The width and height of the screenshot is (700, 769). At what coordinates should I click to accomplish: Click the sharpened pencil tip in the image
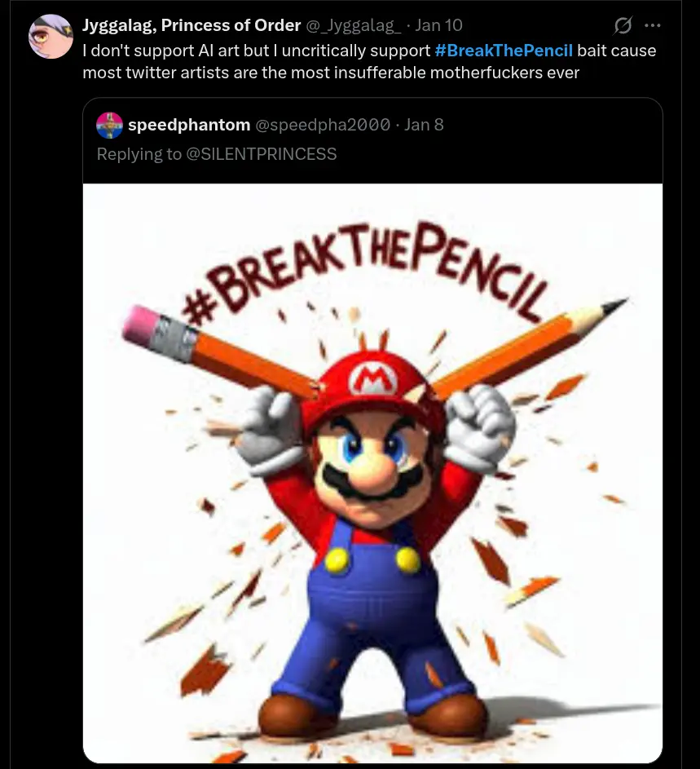point(611,307)
